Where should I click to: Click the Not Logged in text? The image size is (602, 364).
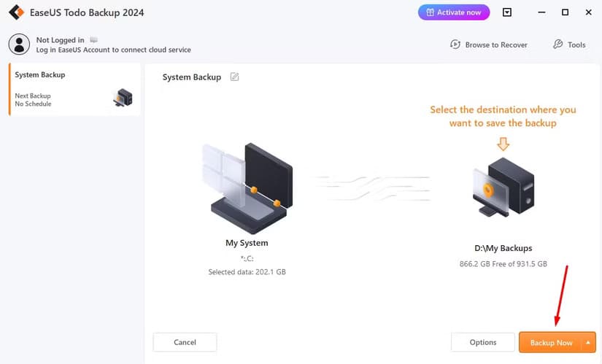tap(60, 40)
